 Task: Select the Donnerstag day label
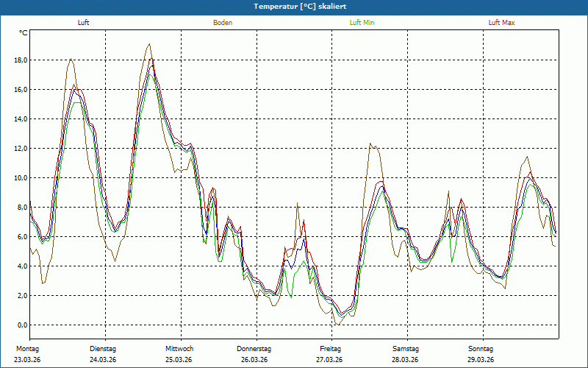pyautogui.click(x=254, y=348)
